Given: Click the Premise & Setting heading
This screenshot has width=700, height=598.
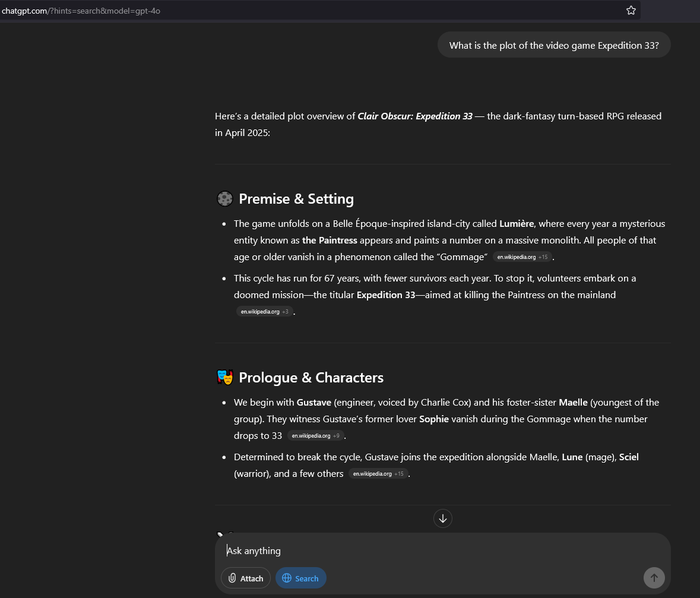Looking at the screenshot, I should point(296,198).
